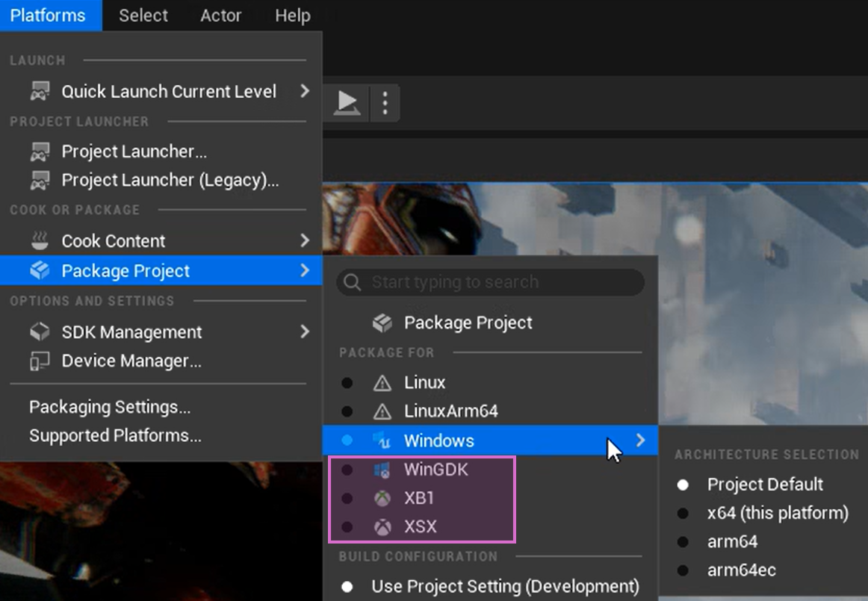Open the Actor menu
Screen dimensions: 868x601
pyautogui.click(x=220, y=15)
